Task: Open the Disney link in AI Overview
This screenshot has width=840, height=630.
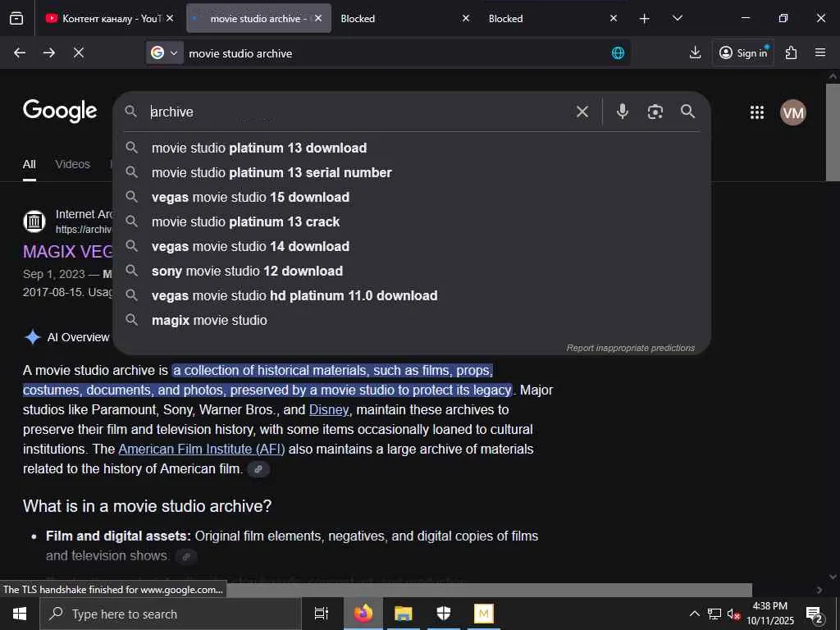Action: click(328, 409)
